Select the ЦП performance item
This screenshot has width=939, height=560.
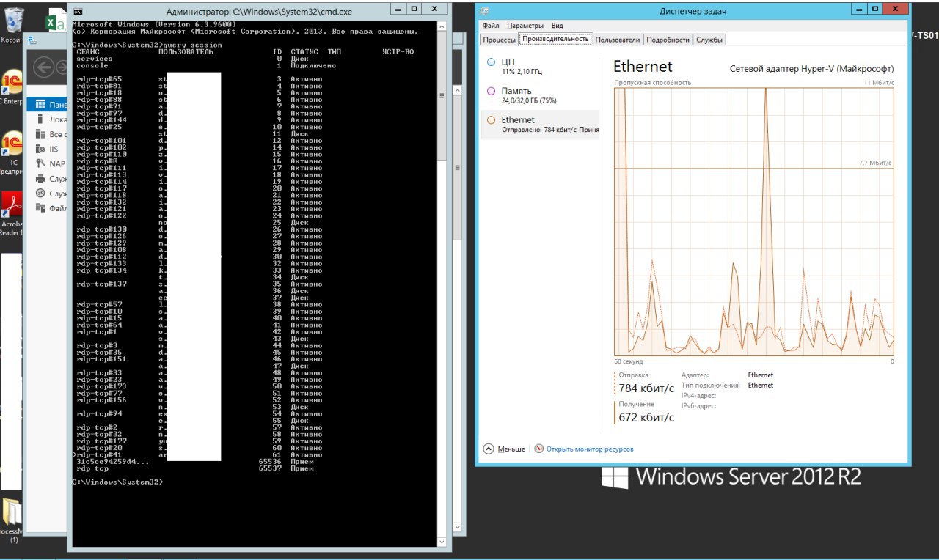539,67
